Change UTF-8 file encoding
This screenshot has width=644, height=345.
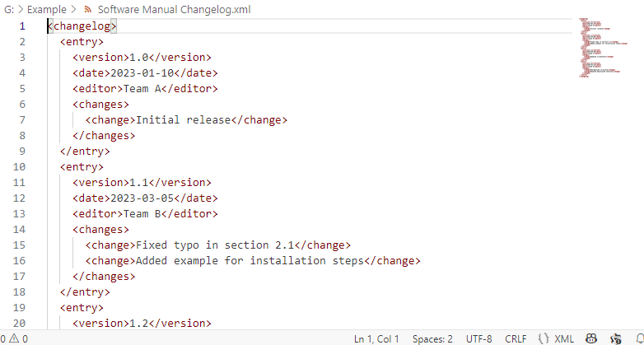(479, 339)
